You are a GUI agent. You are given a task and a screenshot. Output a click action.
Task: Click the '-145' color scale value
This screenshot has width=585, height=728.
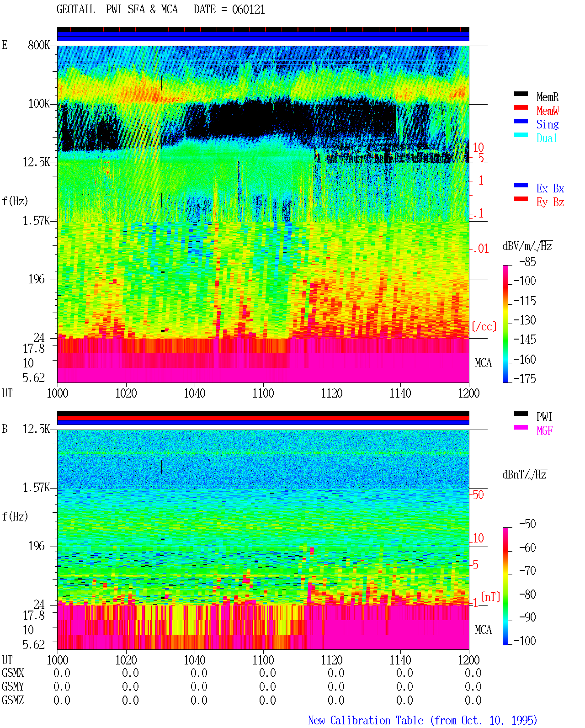525,340
